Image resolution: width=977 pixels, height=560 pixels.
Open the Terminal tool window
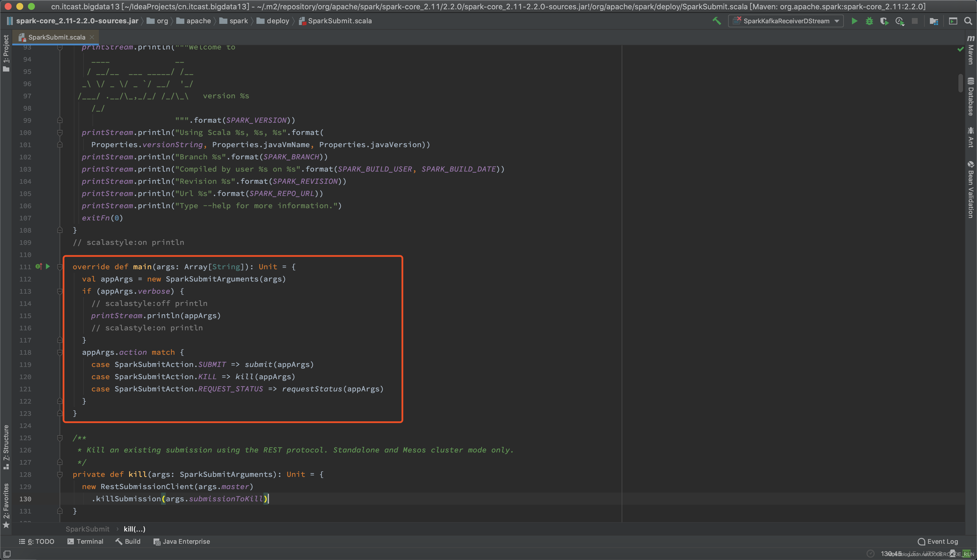[x=85, y=542]
